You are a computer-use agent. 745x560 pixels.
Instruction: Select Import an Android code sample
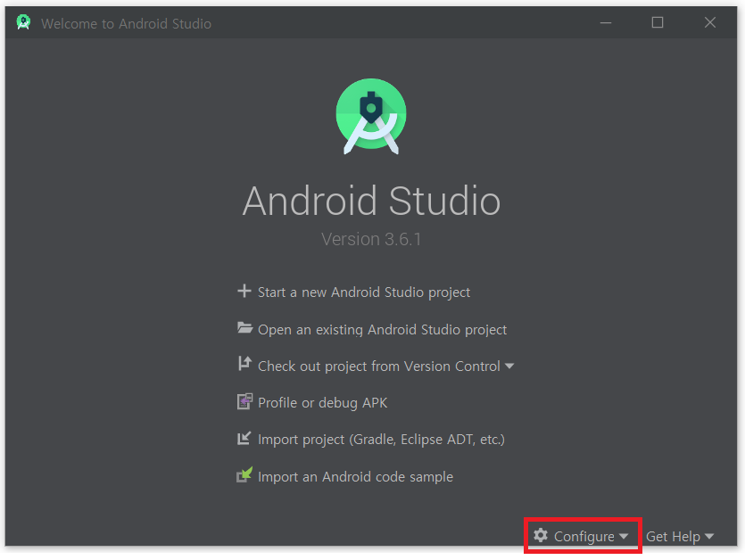[355, 476]
